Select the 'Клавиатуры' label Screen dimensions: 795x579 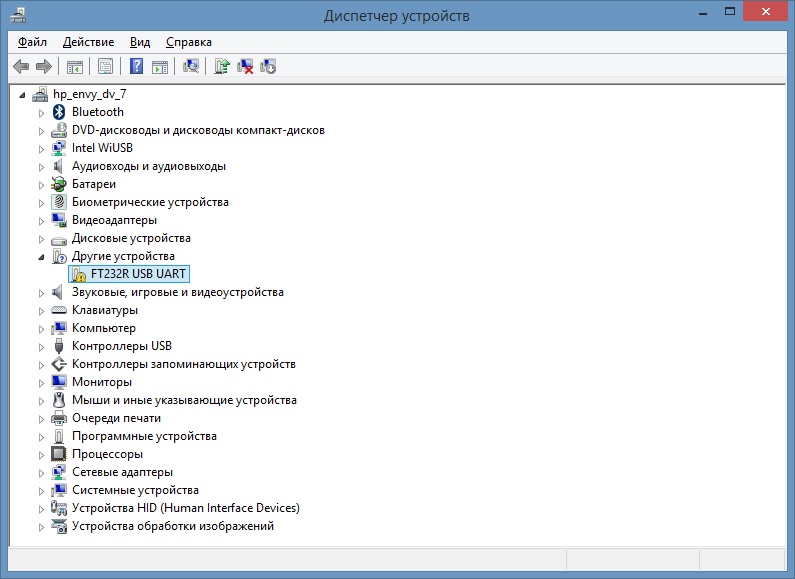click(105, 309)
